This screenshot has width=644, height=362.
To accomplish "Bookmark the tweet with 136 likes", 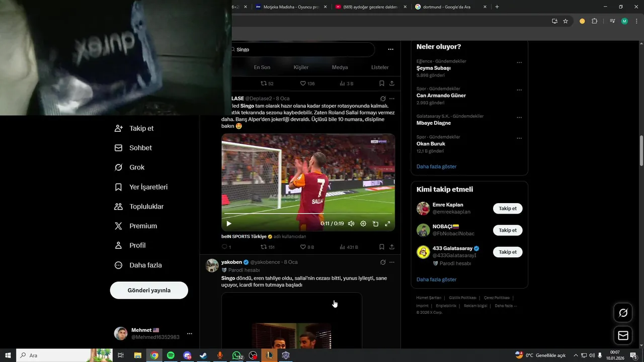I will (x=382, y=83).
